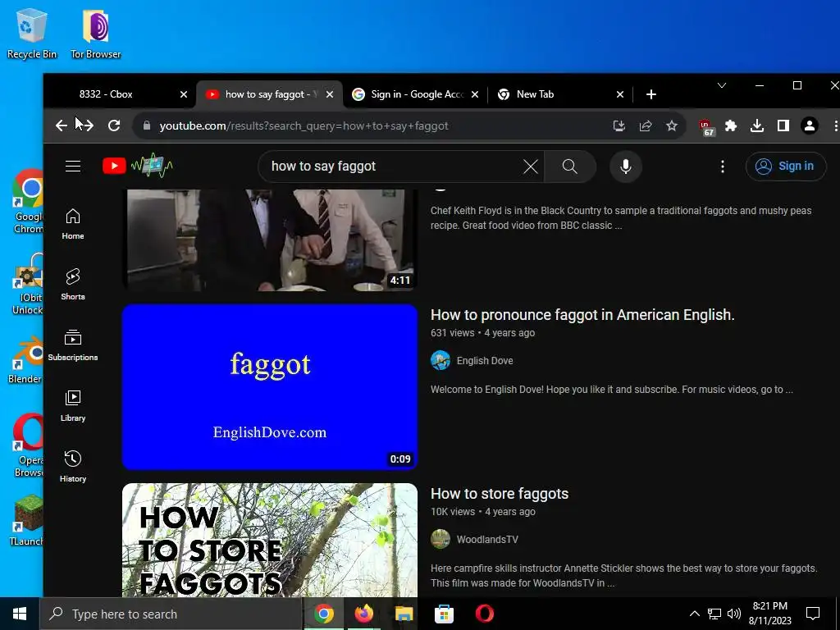This screenshot has height=630, width=840.
Task: Click install app icon in address bar
Action: (619, 126)
